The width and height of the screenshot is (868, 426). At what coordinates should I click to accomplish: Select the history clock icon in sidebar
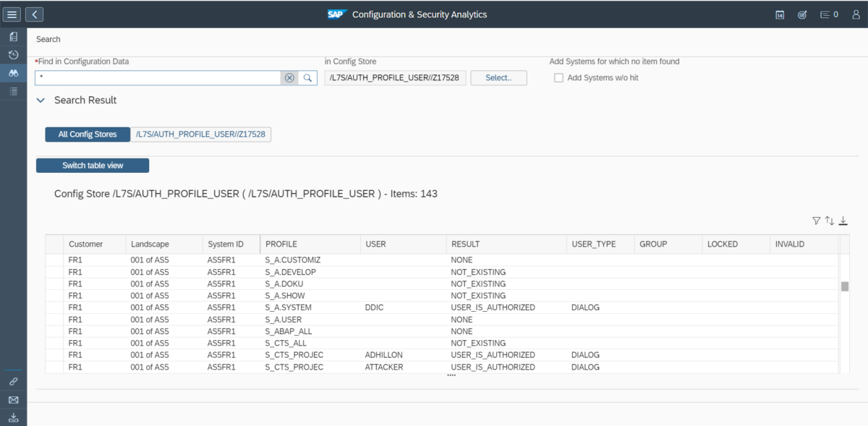(x=12, y=54)
